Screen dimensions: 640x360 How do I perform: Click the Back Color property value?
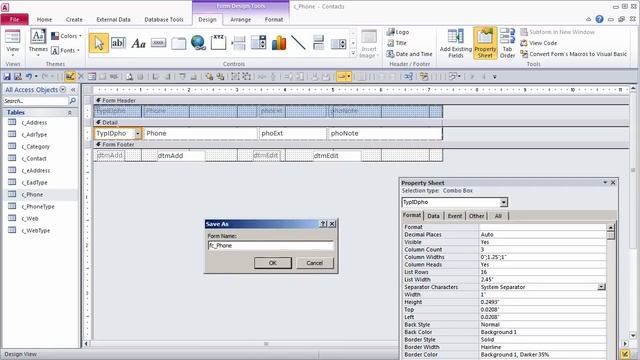(x=542, y=332)
